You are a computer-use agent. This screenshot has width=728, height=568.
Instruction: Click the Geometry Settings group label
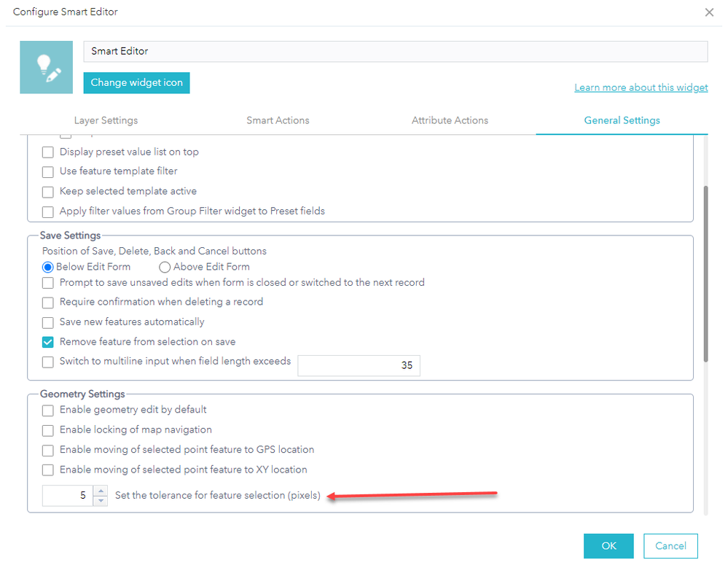(x=82, y=394)
